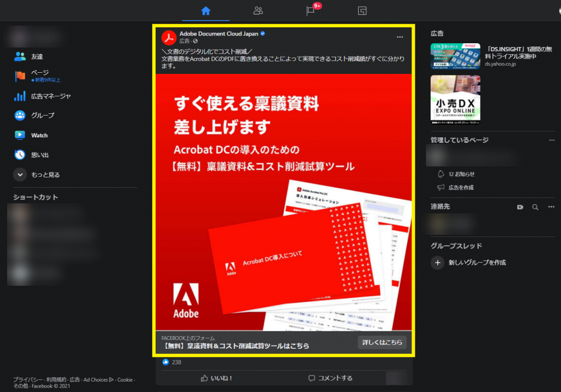Image resolution: width=561 pixels, height=392 pixels.
Task: Click いいね！ button
Action: [216, 378]
